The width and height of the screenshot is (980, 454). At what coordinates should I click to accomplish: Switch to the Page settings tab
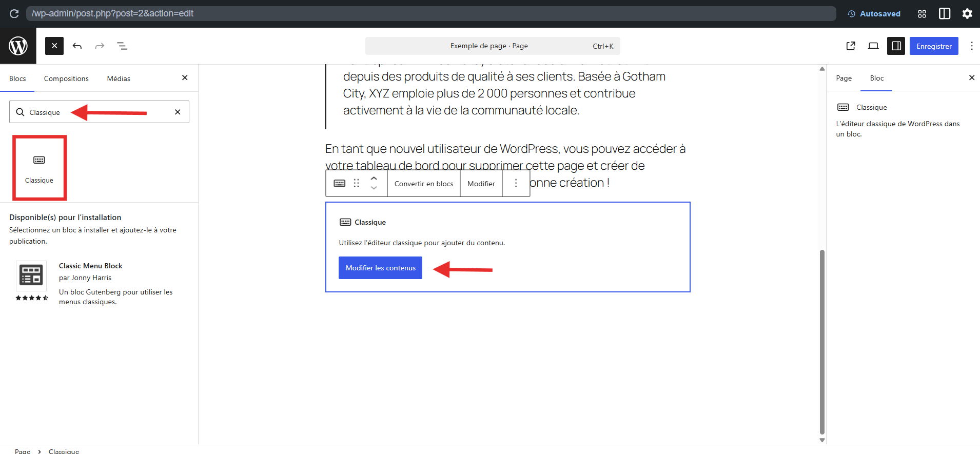point(844,78)
